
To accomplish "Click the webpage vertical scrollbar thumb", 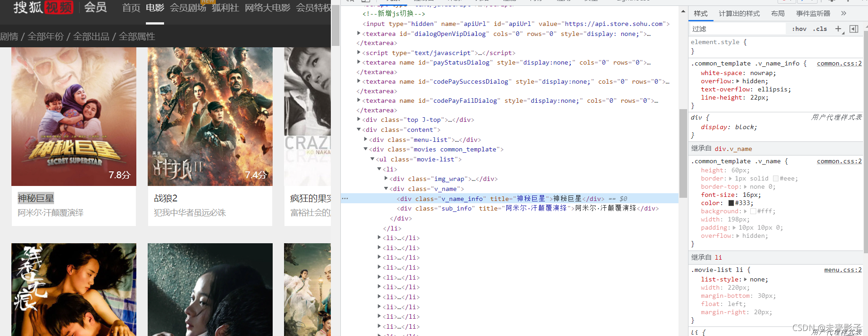I will (x=335, y=25).
